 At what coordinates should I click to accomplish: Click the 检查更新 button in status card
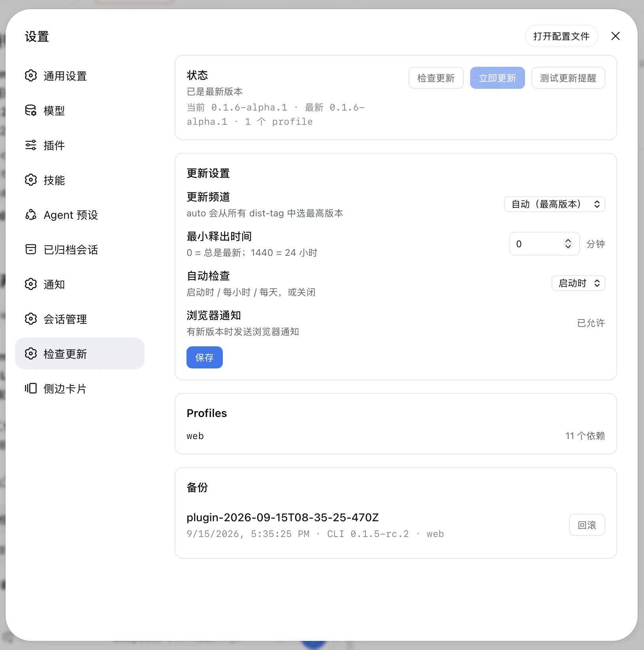[436, 78]
